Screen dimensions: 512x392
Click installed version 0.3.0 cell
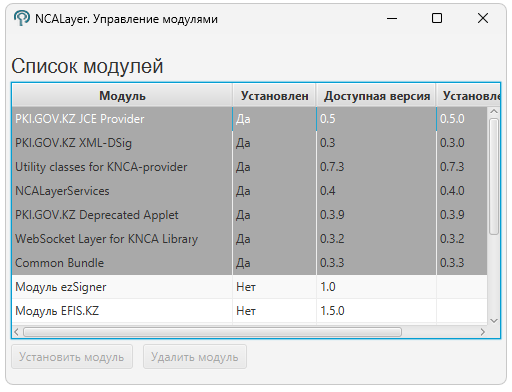point(452,143)
